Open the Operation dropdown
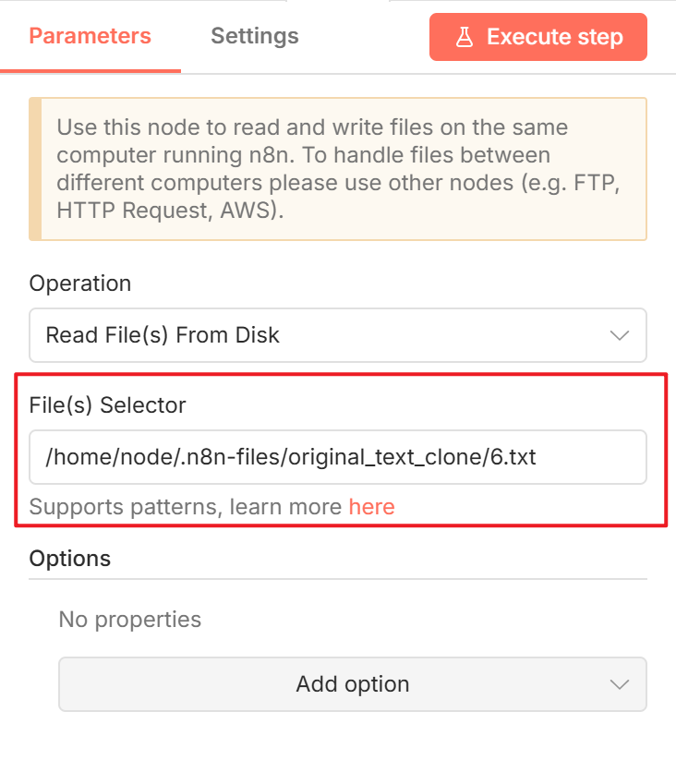676x784 pixels. click(x=337, y=335)
